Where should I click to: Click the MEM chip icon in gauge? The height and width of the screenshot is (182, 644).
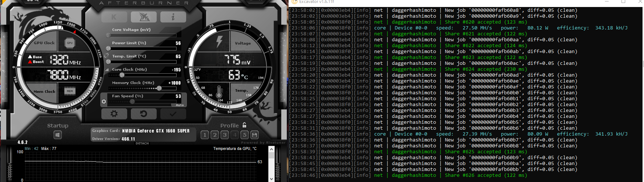[70, 91]
